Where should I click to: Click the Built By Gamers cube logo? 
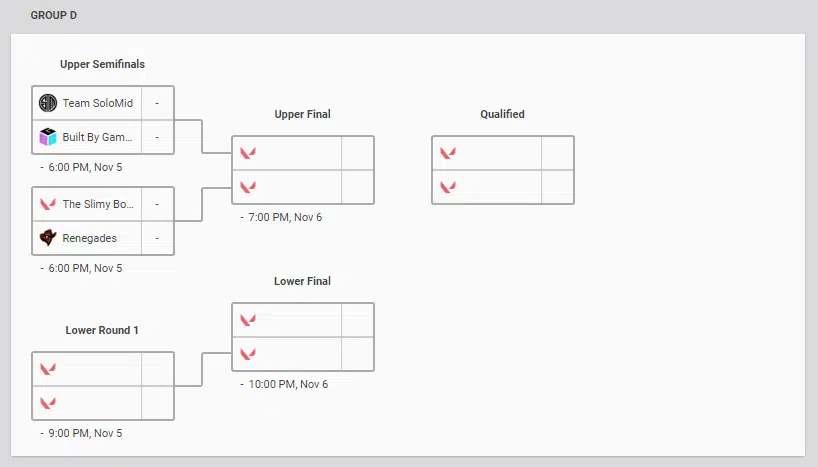(x=48, y=137)
